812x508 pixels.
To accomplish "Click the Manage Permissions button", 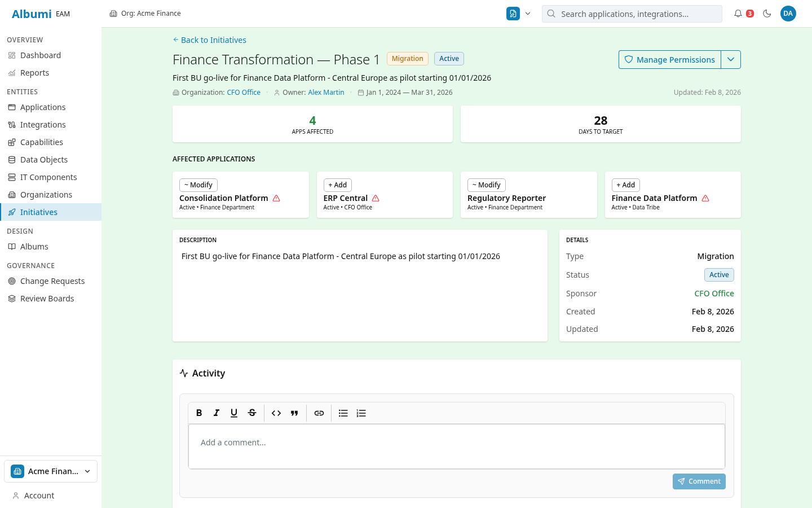I will click(670, 60).
